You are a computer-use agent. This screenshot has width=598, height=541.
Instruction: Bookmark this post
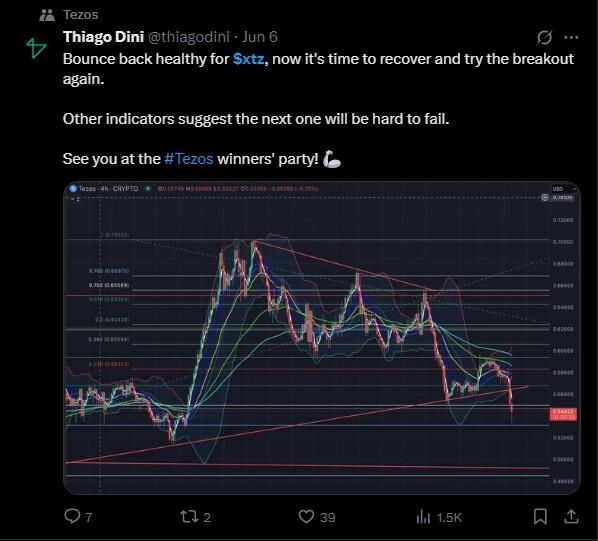(540, 517)
